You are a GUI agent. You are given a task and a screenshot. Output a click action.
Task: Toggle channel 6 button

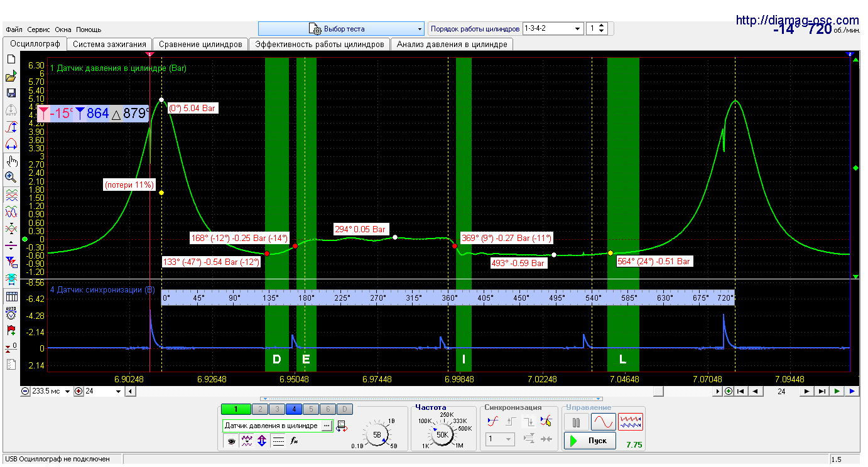click(x=328, y=409)
